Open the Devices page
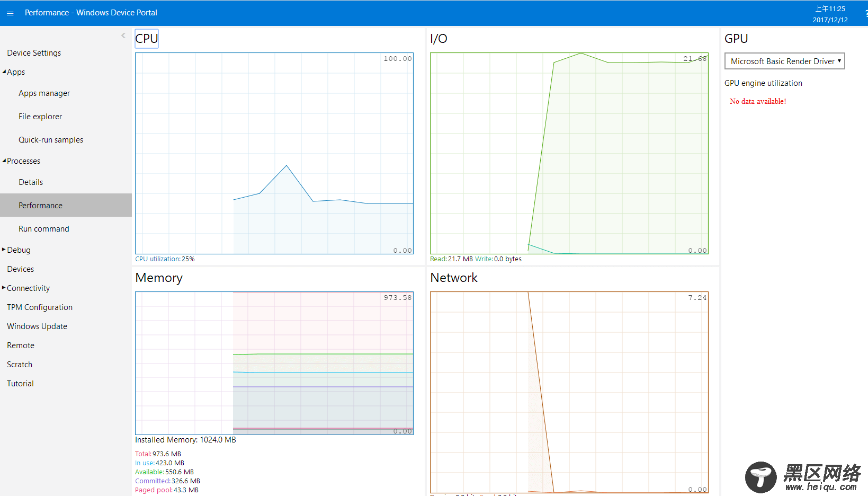 coord(21,269)
